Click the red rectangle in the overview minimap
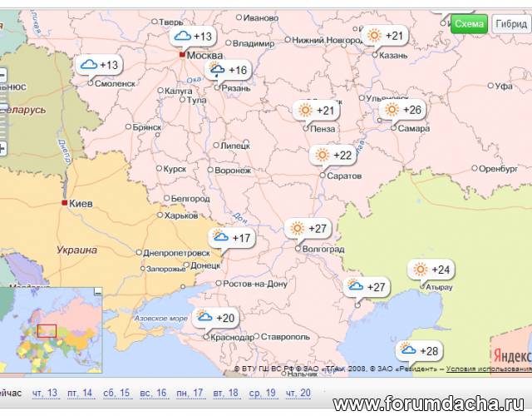The width and height of the screenshot is (532, 416). coord(47,330)
